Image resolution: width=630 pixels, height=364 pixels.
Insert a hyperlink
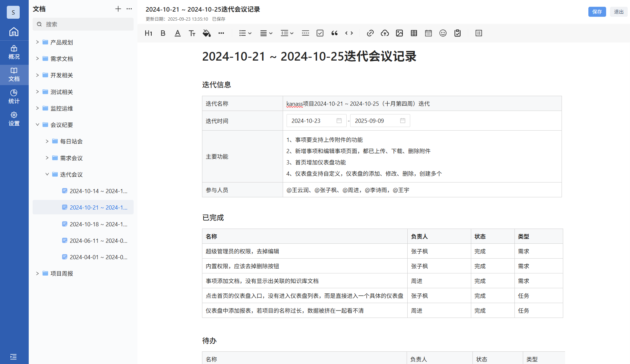[370, 33]
